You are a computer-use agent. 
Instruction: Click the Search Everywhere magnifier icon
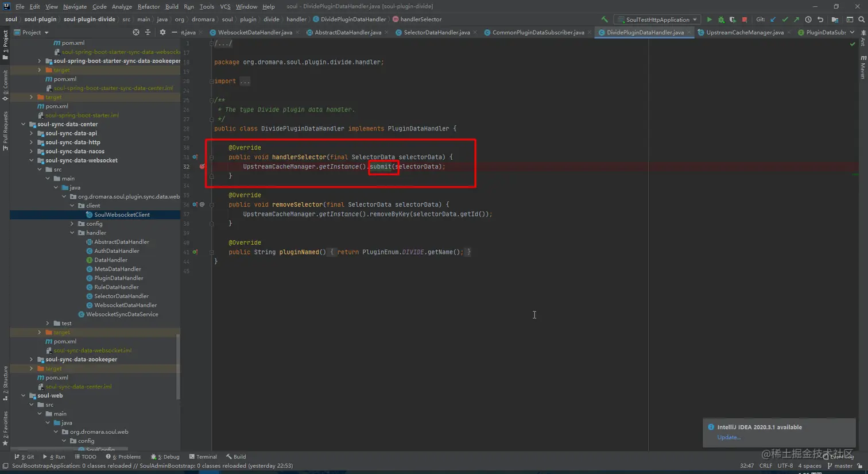coord(862,20)
